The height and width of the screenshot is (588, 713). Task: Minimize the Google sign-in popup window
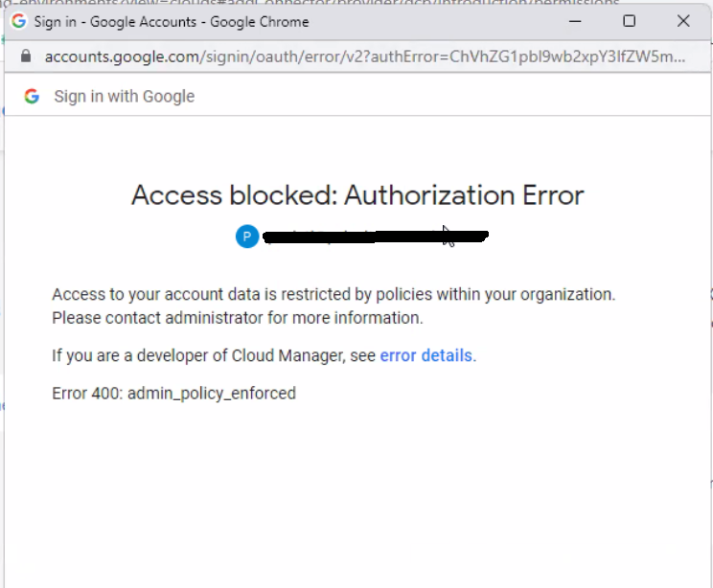(x=575, y=21)
